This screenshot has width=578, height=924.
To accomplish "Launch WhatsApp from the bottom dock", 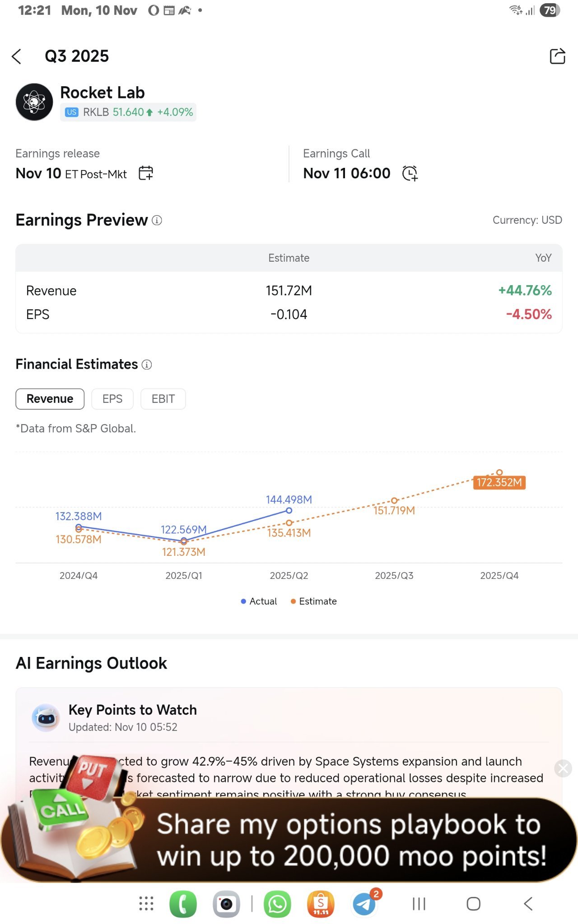I will point(277,904).
